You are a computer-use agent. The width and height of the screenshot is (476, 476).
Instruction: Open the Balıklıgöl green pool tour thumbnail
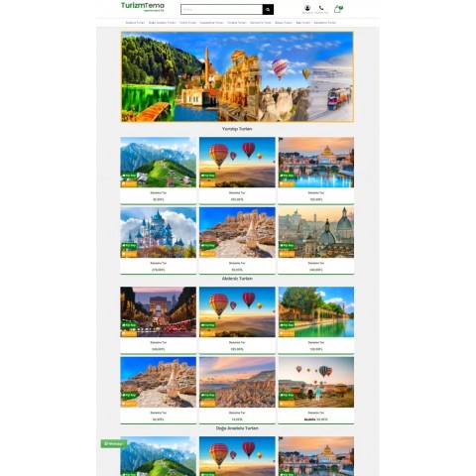pyautogui.click(x=316, y=312)
